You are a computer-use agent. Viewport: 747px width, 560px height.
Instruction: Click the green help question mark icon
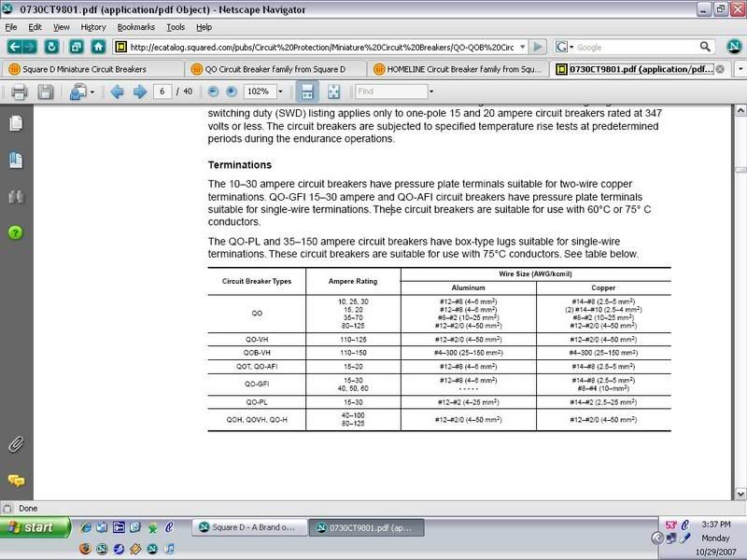15,231
